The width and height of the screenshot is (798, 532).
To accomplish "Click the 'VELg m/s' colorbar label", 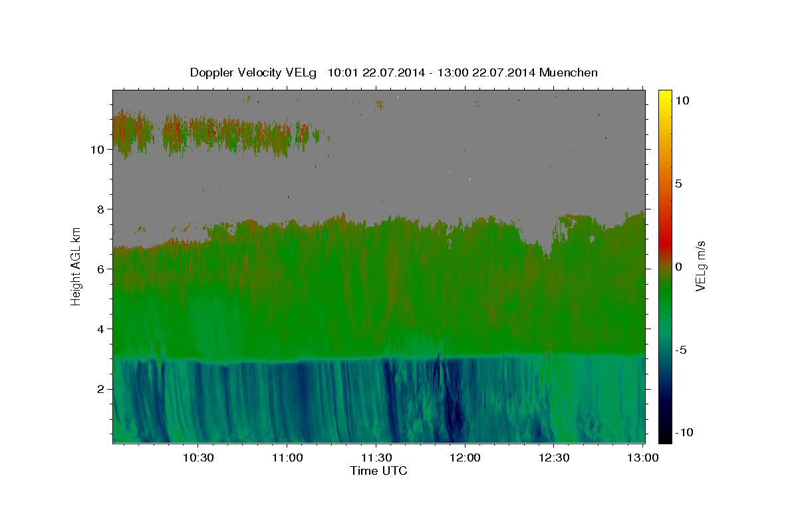I will coord(700,266).
